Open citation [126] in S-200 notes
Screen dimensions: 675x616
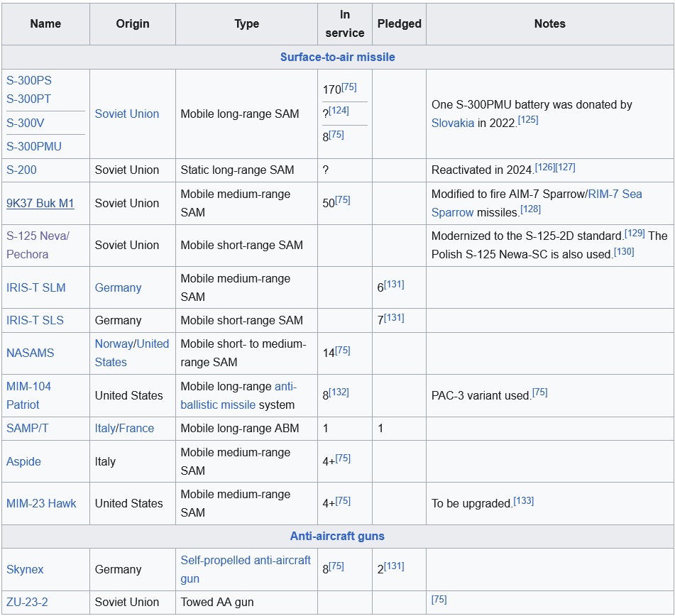(x=545, y=167)
